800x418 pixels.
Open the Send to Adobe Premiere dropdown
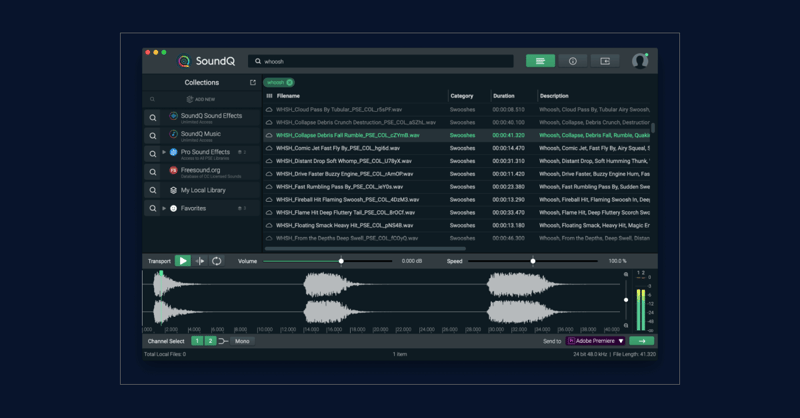596,341
